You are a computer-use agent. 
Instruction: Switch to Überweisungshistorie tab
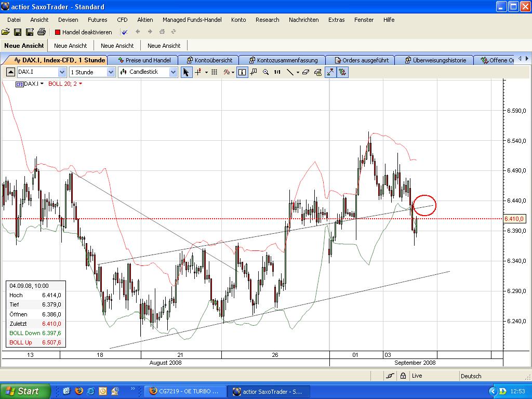coord(435,60)
